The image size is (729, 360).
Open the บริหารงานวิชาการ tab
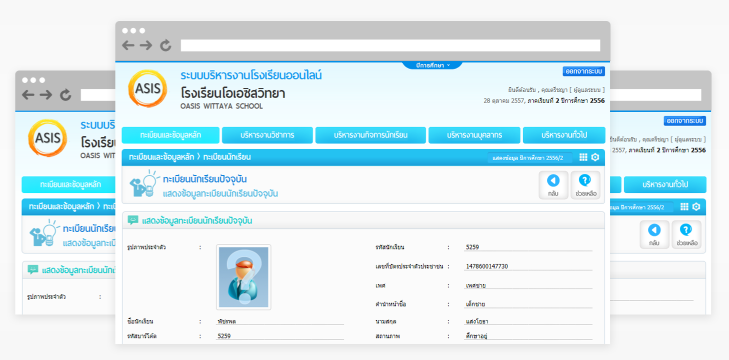pos(267,135)
